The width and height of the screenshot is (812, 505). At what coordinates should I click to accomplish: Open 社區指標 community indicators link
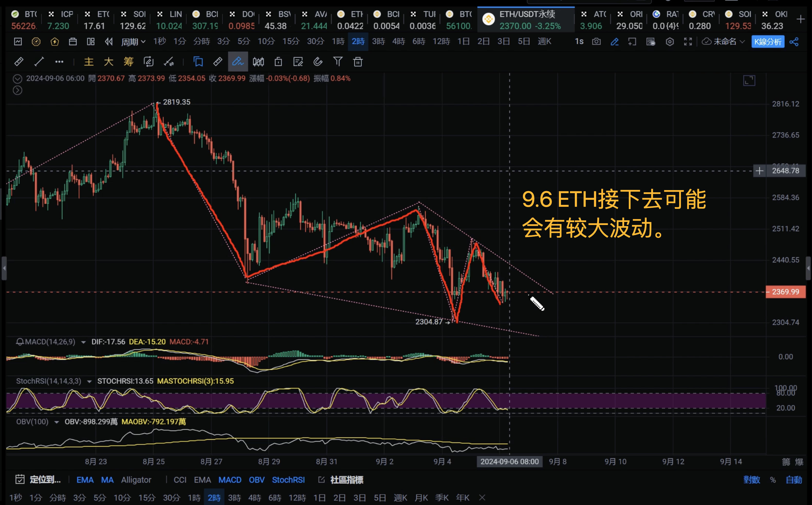point(347,480)
